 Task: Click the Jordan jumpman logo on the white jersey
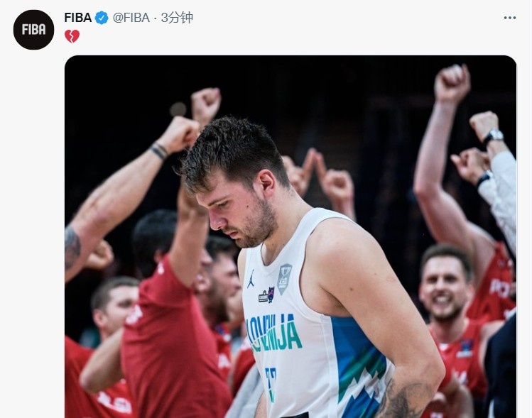251,279
